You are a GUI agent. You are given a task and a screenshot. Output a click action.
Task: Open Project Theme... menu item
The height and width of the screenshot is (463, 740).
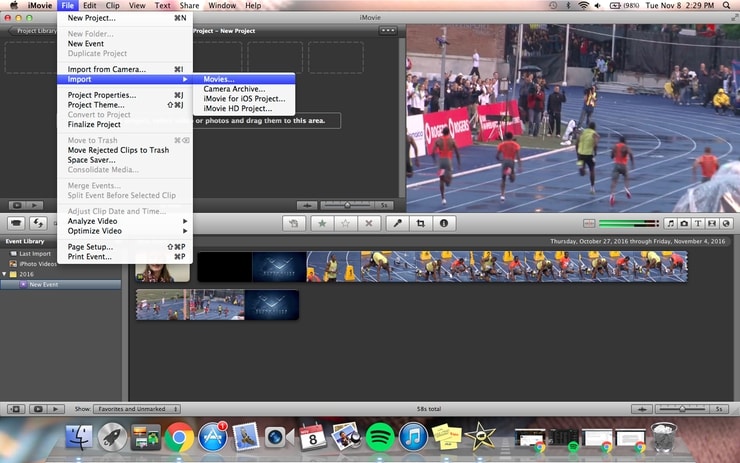click(x=125, y=105)
